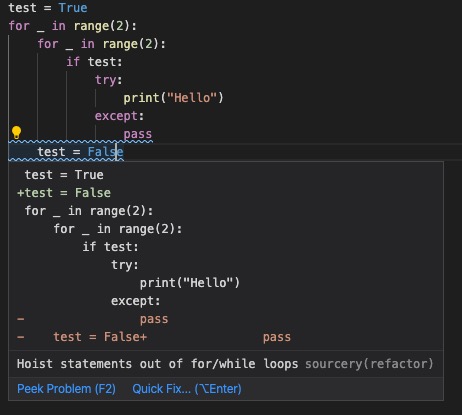The image size is (462, 415).
Task: Click 'except:' in the hover diff preview
Action: [x=135, y=301]
